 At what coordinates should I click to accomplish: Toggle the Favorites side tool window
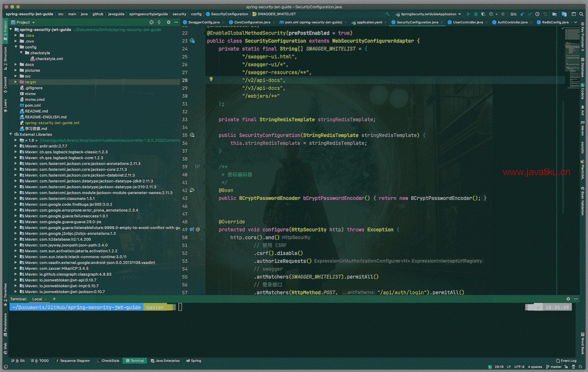pos(5,295)
